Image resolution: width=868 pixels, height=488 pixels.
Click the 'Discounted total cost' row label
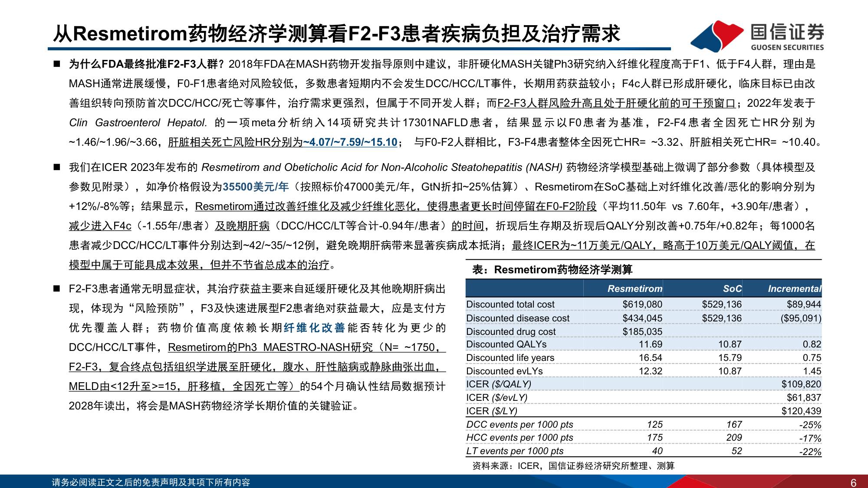510,305
